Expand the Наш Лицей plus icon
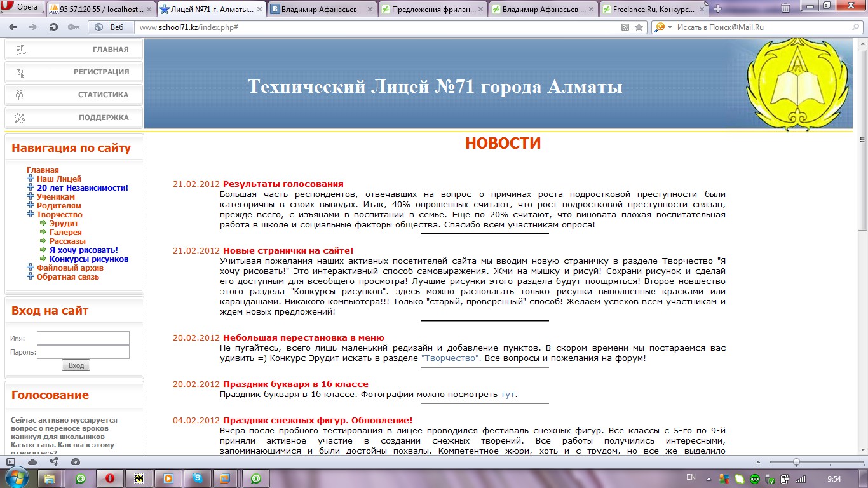Viewport: 868px width, 488px height. 31,179
